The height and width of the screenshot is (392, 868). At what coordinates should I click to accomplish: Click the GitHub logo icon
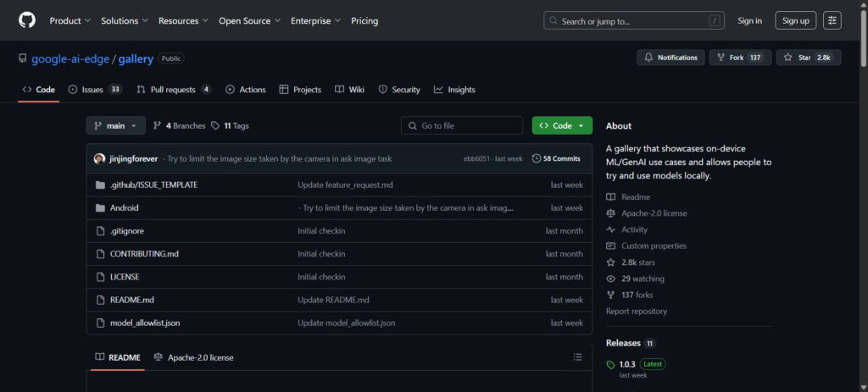click(27, 20)
